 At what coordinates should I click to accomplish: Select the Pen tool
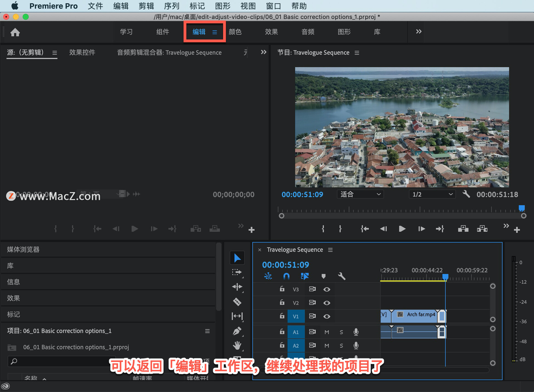coord(237,331)
